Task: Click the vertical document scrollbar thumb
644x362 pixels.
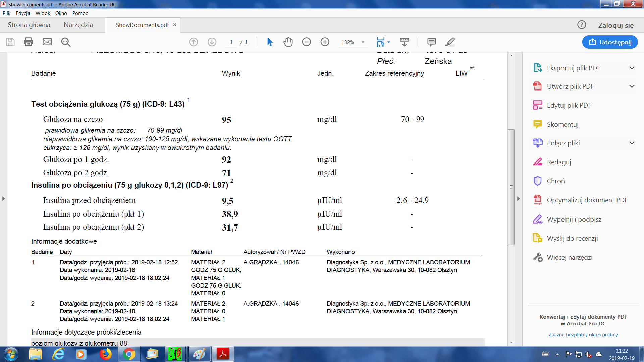Action: (x=511, y=187)
